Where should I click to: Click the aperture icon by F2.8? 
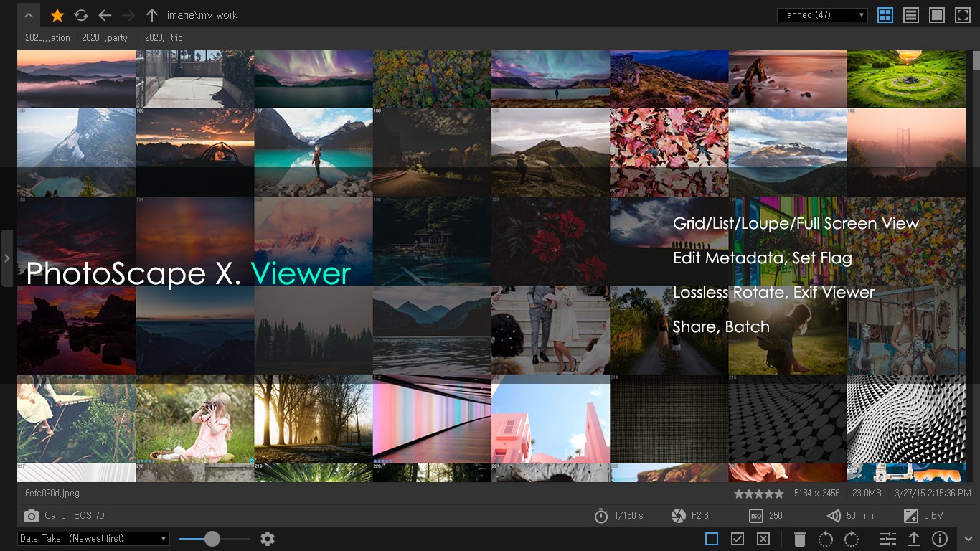point(678,516)
